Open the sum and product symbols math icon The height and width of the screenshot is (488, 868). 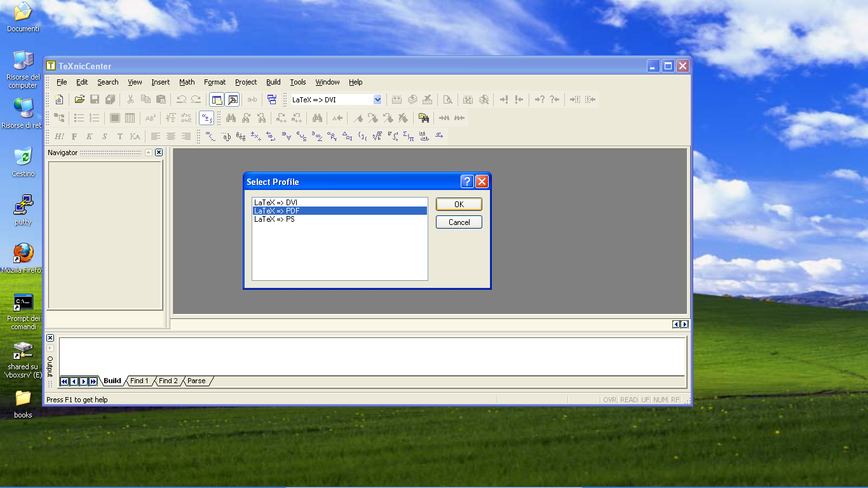coord(409,137)
